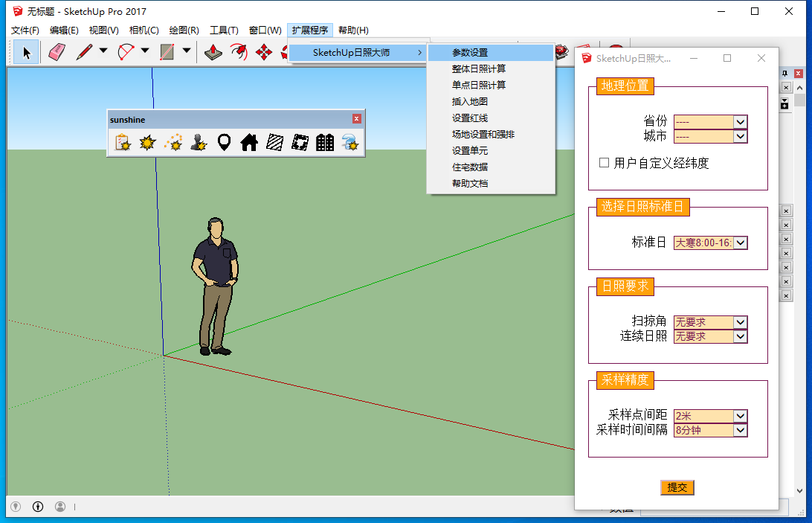This screenshot has height=523, width=812.
Task: Click the human figure in the viewport
Action: click(216, 283)
